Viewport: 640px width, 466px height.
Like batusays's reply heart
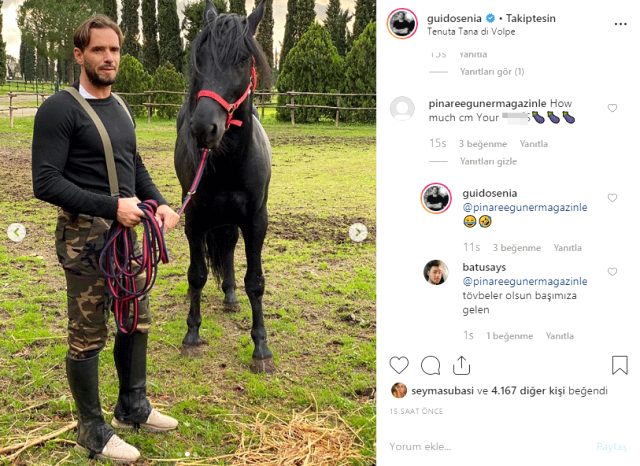(612, 272)
